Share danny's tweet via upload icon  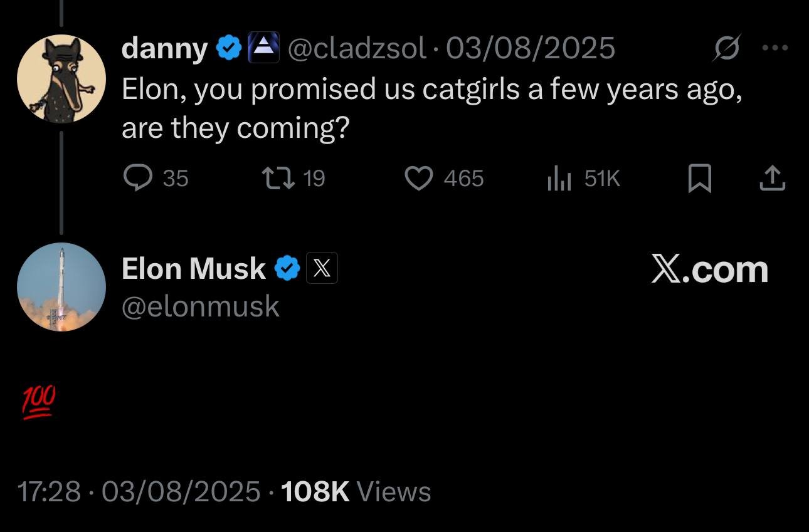(772, 179)
